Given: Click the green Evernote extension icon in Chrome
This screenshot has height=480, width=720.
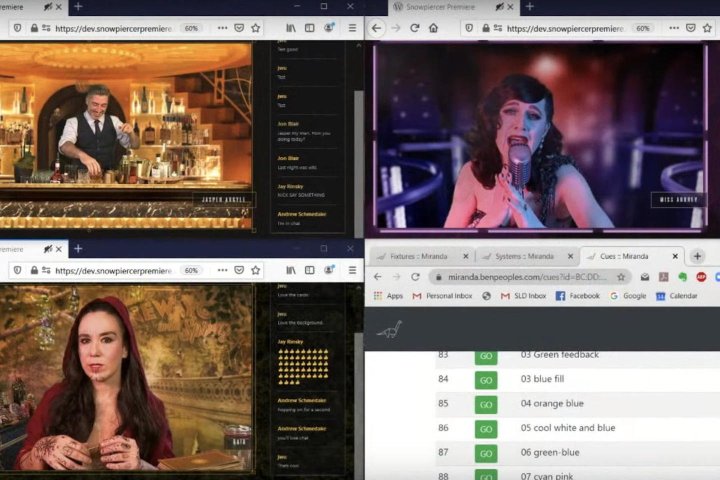Looking at the screenshot, I should pyautogui.click(x=683, y=277).
